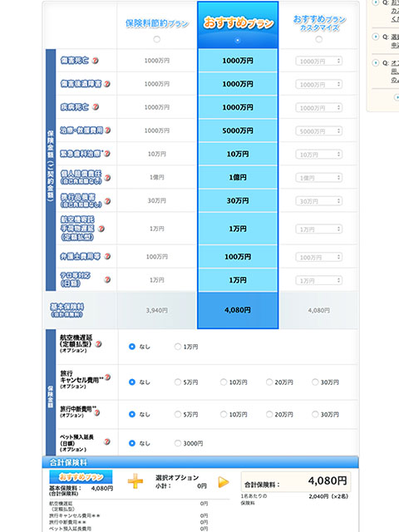Click the 保険料節約プラン column header
Image resolution: width=399 pixels, height=532 pixels.
(x=157, y=23)
